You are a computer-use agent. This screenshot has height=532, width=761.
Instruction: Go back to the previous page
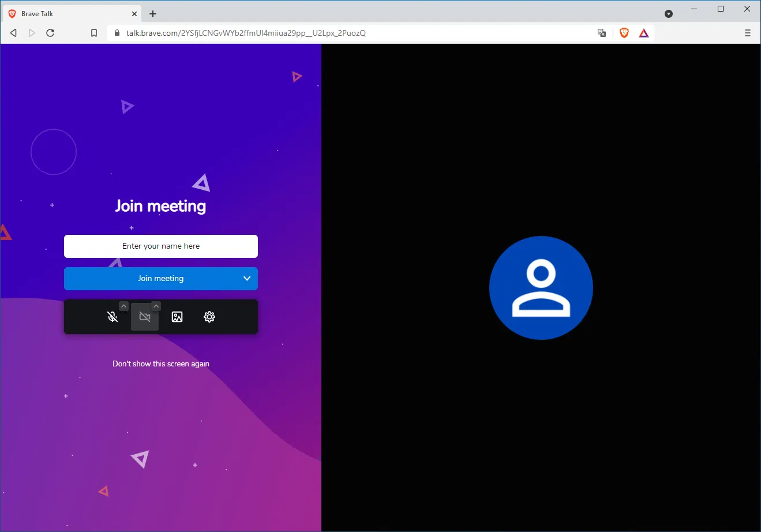coord(13,33)
